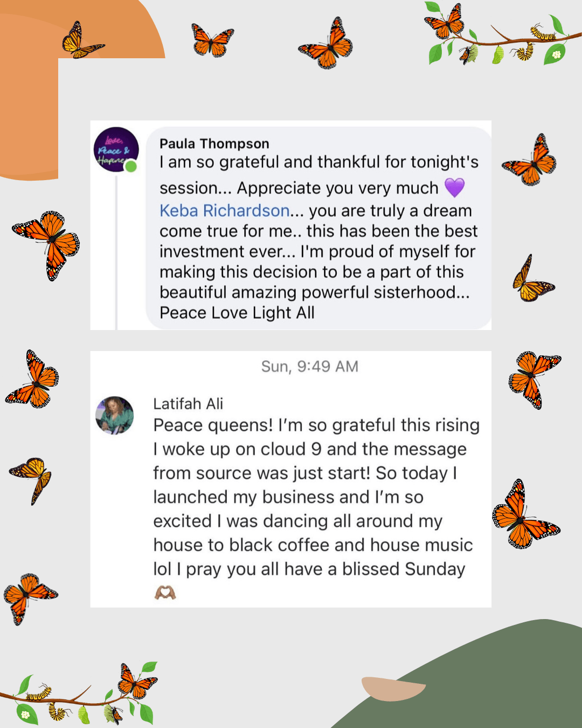The image size is (582, 728).
Task: Click Paula Thompson's neon profile picture
Action: (115, 149)
